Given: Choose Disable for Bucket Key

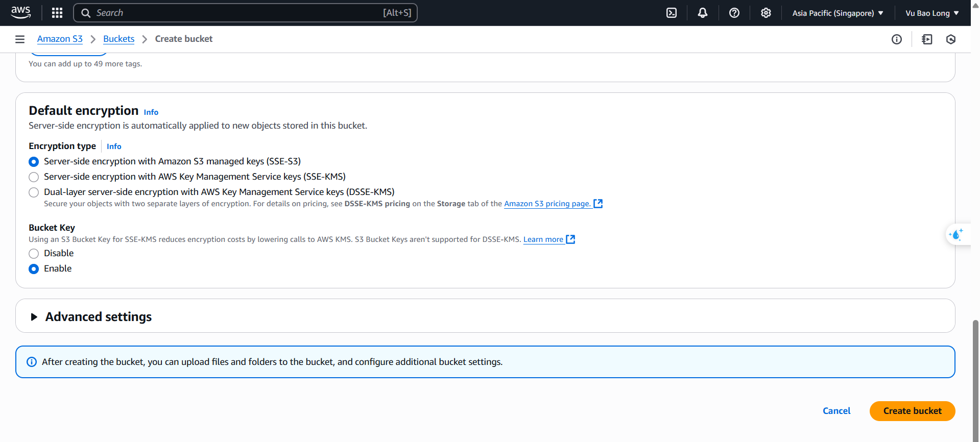Looking at the screenshot, I should [34, 254].
